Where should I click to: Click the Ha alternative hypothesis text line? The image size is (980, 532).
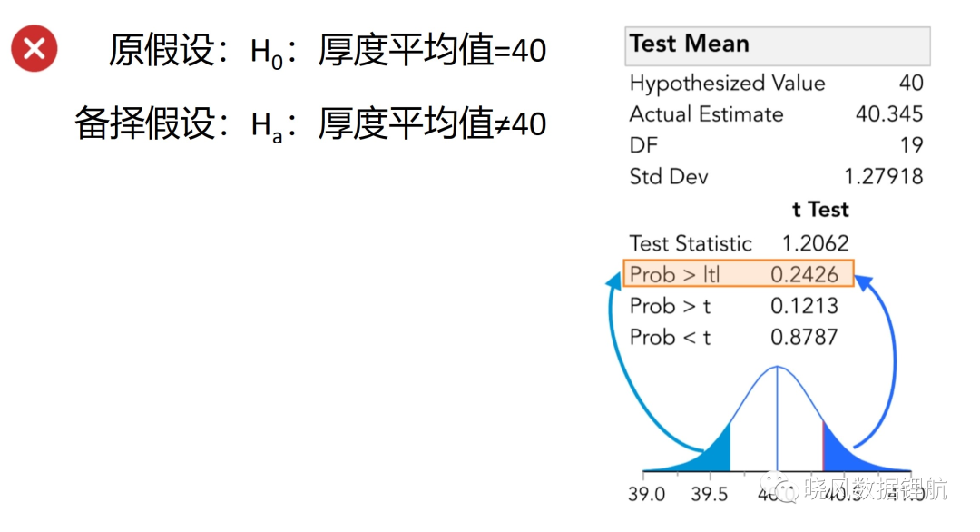pos(310,123)
